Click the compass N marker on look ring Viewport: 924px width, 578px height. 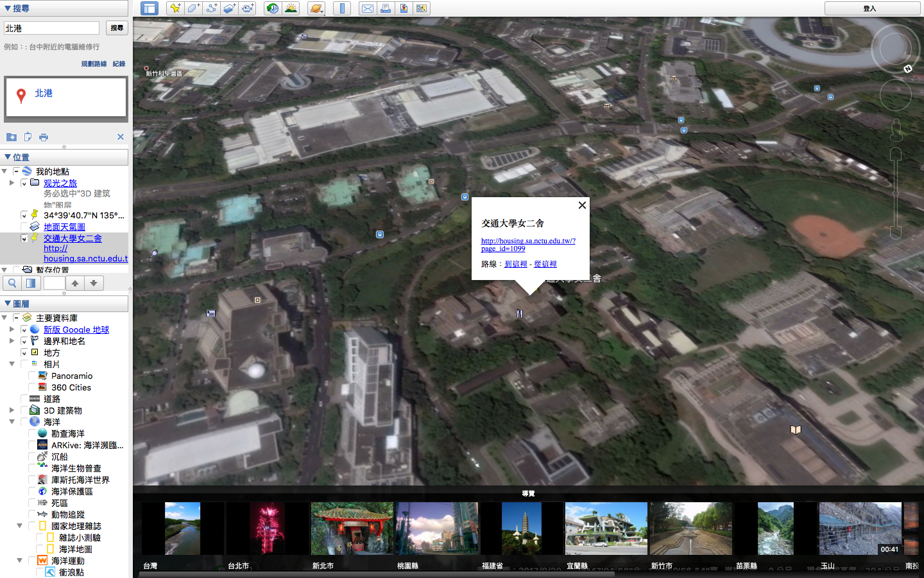point(908,69)
